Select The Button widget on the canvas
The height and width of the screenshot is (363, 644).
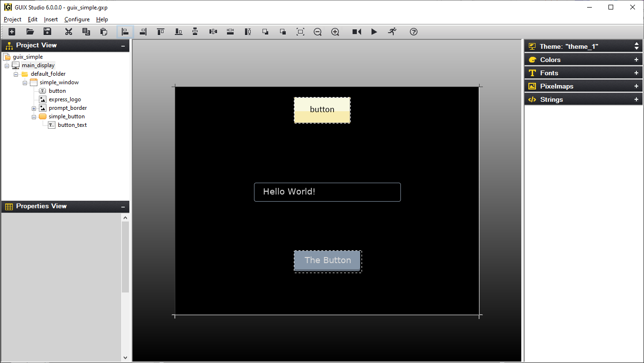coord(327,260)
